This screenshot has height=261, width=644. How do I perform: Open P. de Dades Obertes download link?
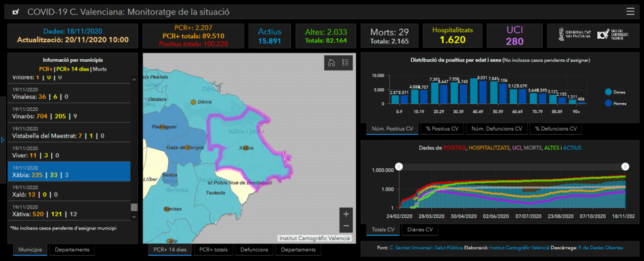pos(601,248)
